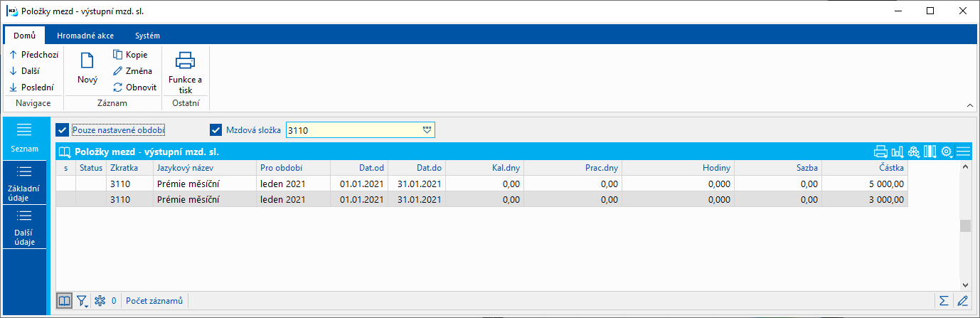
Task: Open print menu in table header
Action: [x=880, y=152]
